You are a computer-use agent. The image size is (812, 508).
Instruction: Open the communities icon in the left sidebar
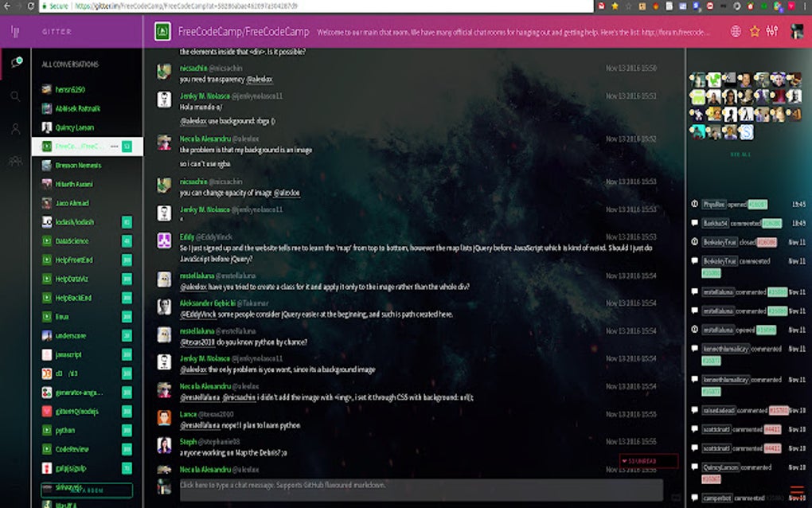pyautogui.click(x=14, y=162)
